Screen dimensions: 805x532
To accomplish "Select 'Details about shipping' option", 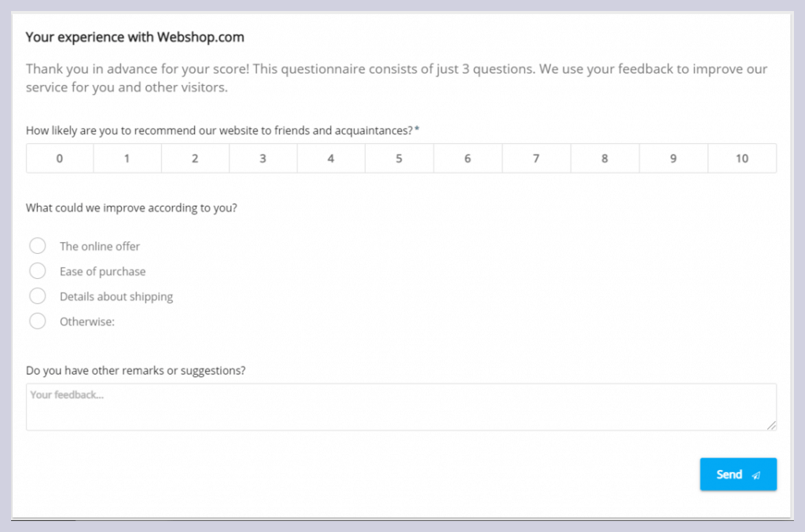I will pyautogui.click(x=37, y=295).
